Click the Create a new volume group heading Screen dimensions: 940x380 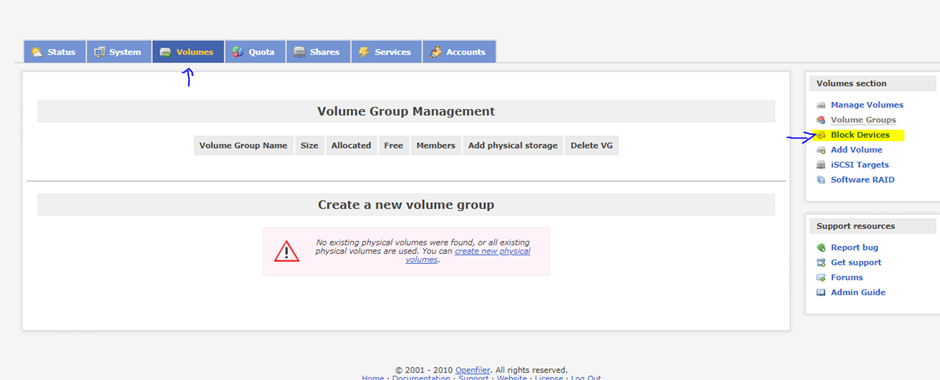click(x=406, y=205)
